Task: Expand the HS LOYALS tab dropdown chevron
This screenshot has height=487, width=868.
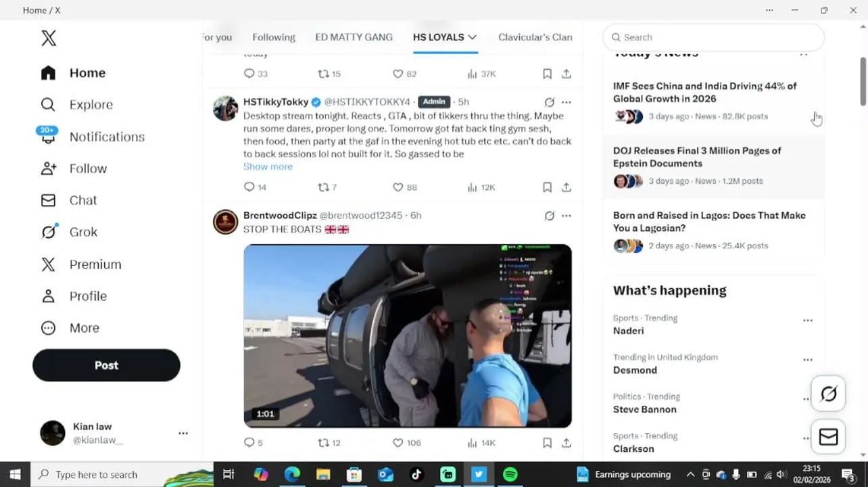Action: click(x=472, y=37)
